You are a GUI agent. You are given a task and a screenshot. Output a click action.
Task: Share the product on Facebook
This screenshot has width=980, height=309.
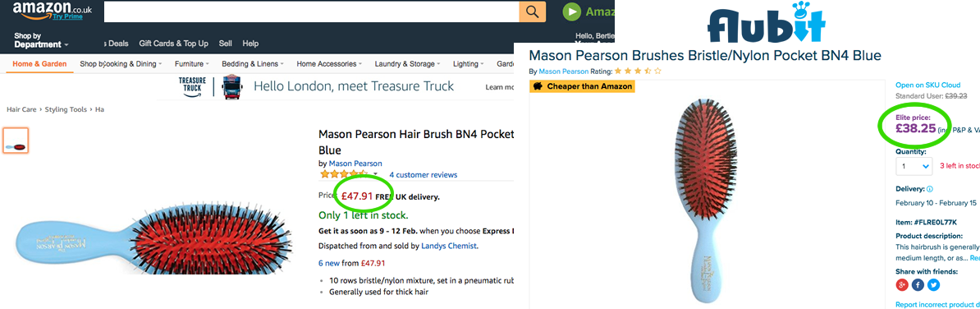point(918,285)
